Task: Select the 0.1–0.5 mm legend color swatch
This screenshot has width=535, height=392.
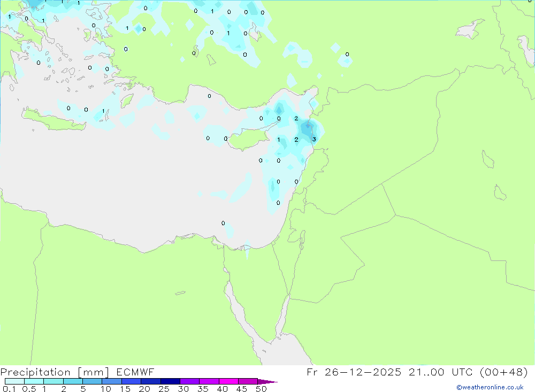Action: (x=14, y=381)
